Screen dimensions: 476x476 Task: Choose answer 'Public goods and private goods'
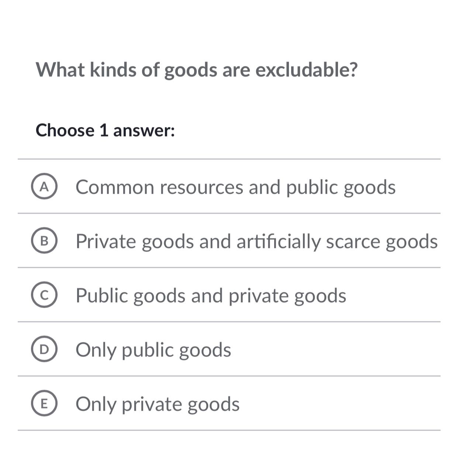(211, 294)
